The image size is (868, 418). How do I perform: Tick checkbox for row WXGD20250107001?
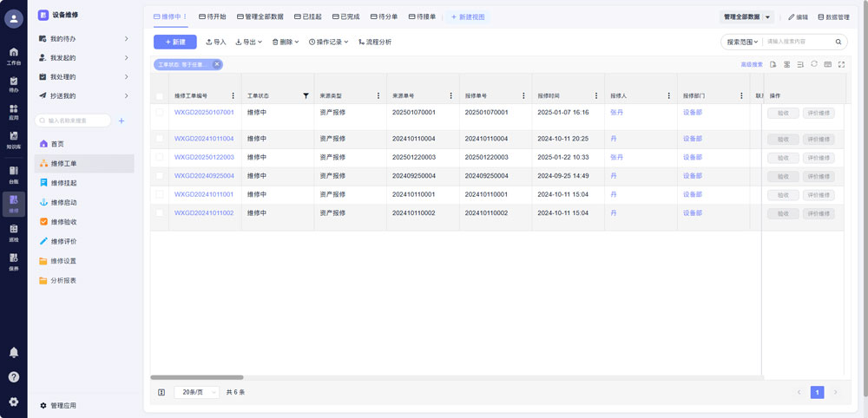pyautogui.click(x=160, y=113)
